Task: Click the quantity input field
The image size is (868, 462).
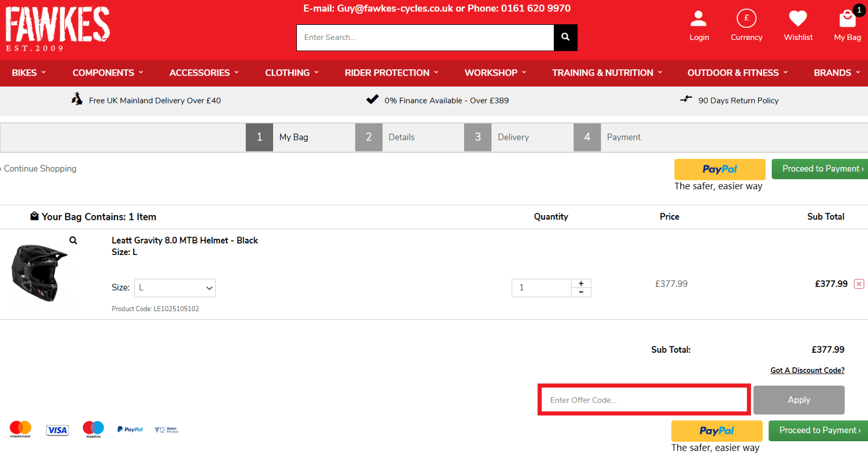Action: click(542, 288)
